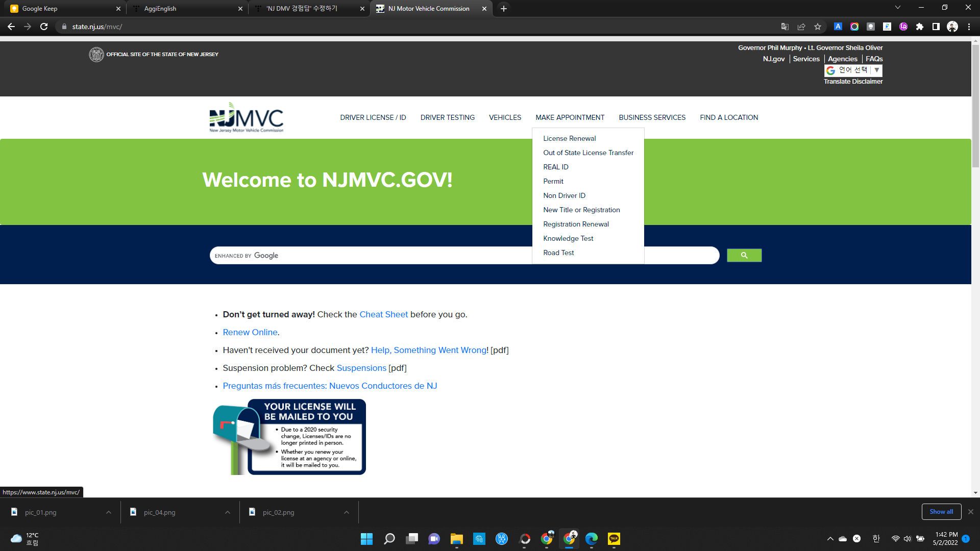Toggle the browser side panel icon
Image resolution: width=980 pixels, height=551 pixels.
pyautogui.click(x=936, y=27)
